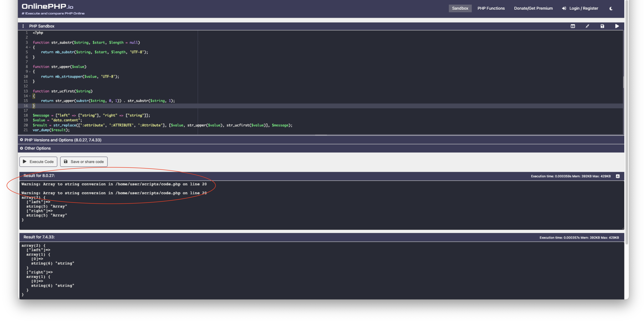Click the OnlinePHP.io logo
644x323 pixels.
pos(47,7)
